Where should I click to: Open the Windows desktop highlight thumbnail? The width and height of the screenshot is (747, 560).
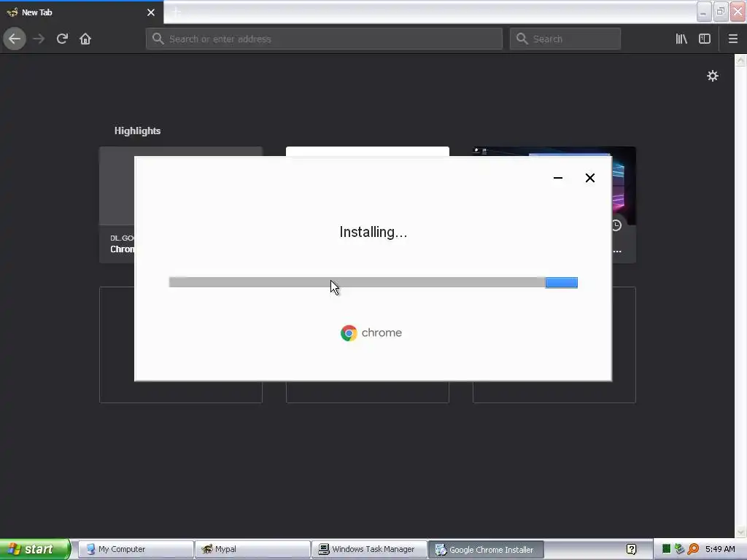[x=624, y=186]
